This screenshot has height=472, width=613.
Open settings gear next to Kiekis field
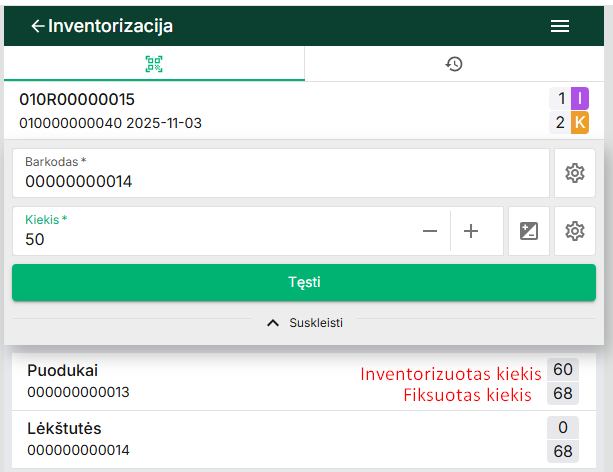coord(574,231)
